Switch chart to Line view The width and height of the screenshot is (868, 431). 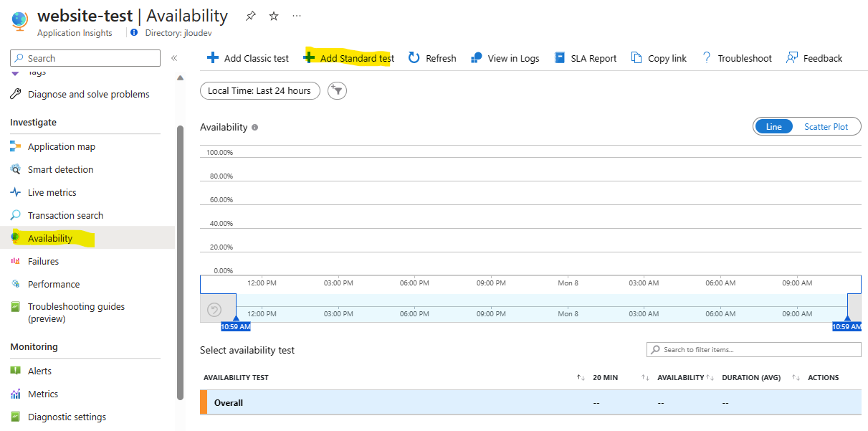(x=774, y=126)
